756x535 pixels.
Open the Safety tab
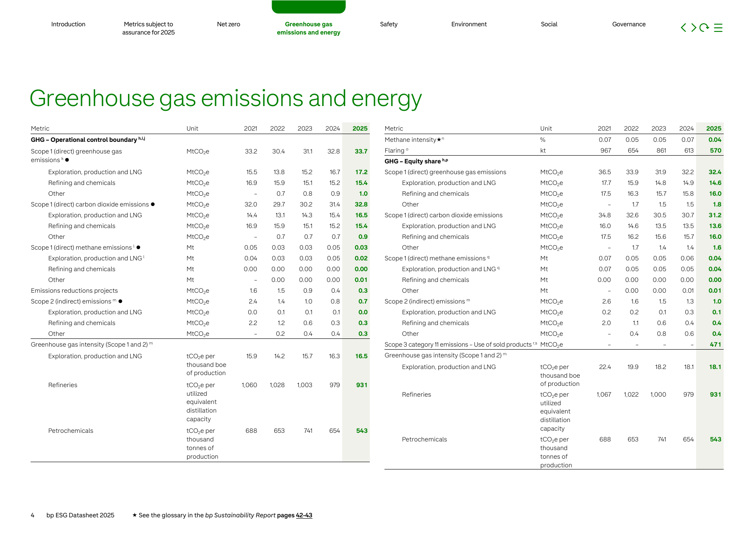click(389, 24)
